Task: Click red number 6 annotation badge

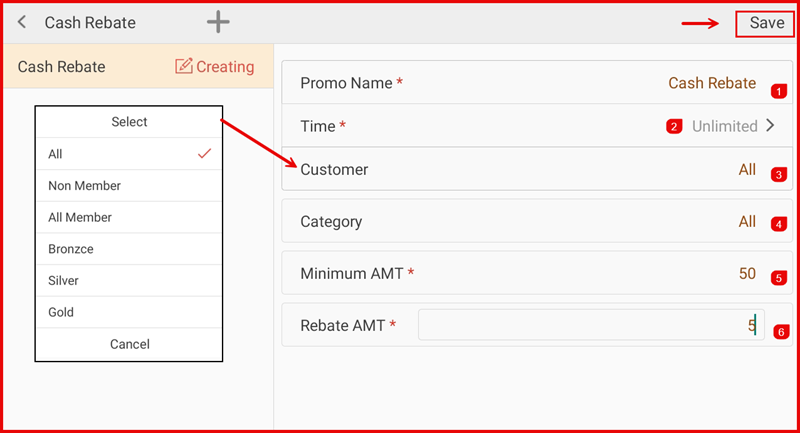Action: (x=781, y=331)
